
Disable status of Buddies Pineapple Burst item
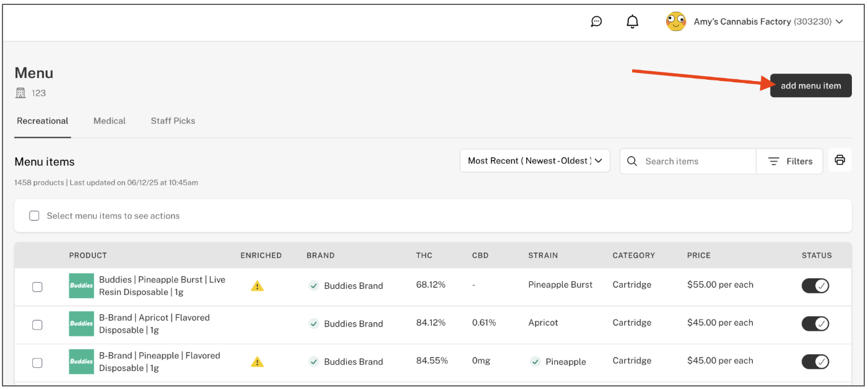(815, 286)
